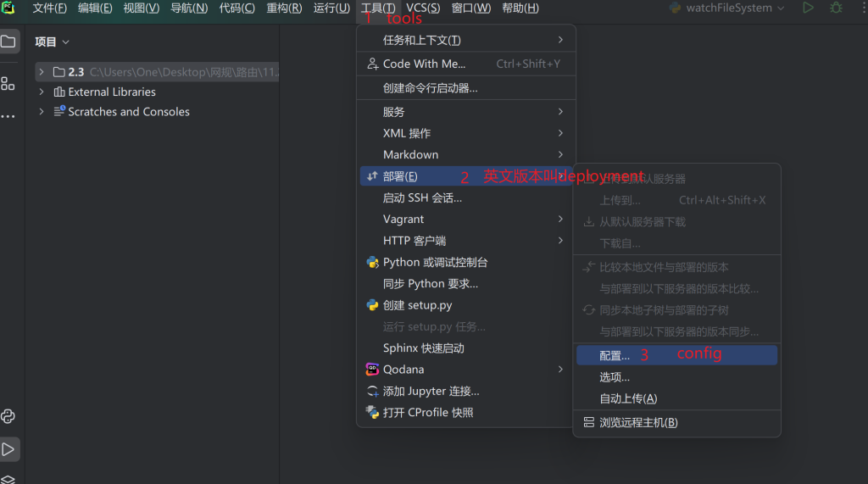Open the watchFileSystem run configuration dropdown
This screenshot has width=868, height=484.
(x=727, y=8)
